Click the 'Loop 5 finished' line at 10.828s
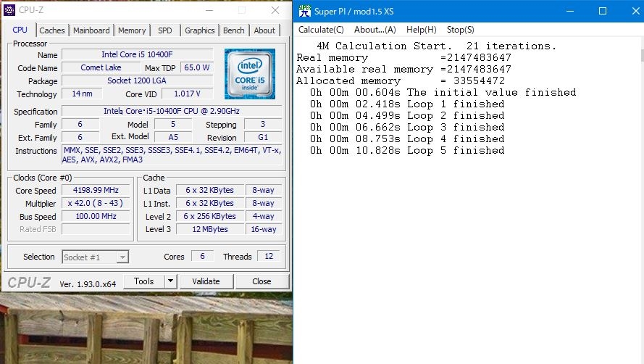The width and height of the screenshot is (644, 364). coord(407,151)
